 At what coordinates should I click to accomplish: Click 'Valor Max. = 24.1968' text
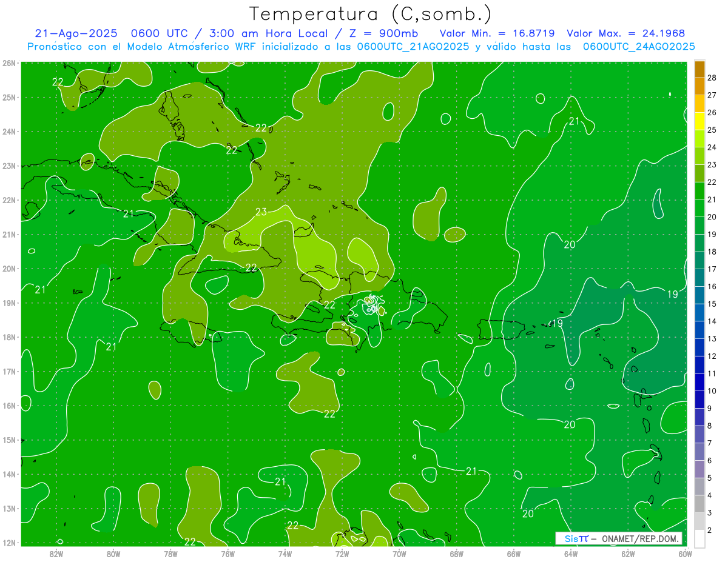coord(625,33)
